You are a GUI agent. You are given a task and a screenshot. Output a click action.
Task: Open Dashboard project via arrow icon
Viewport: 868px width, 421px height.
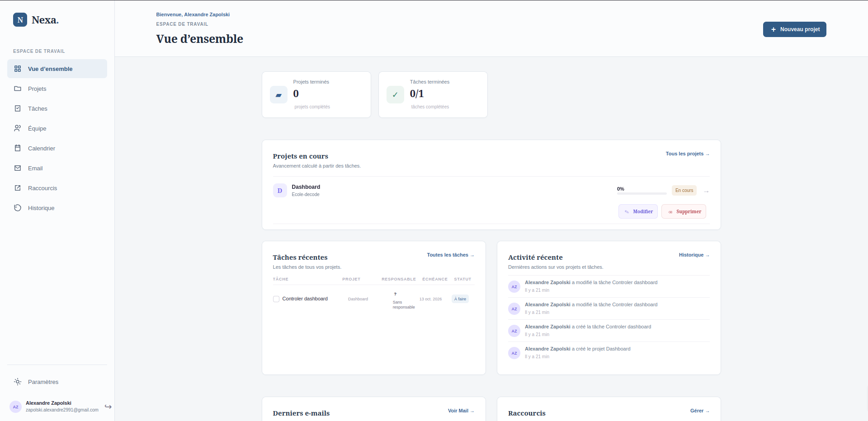pyautogui.click(x=706, y=192)
